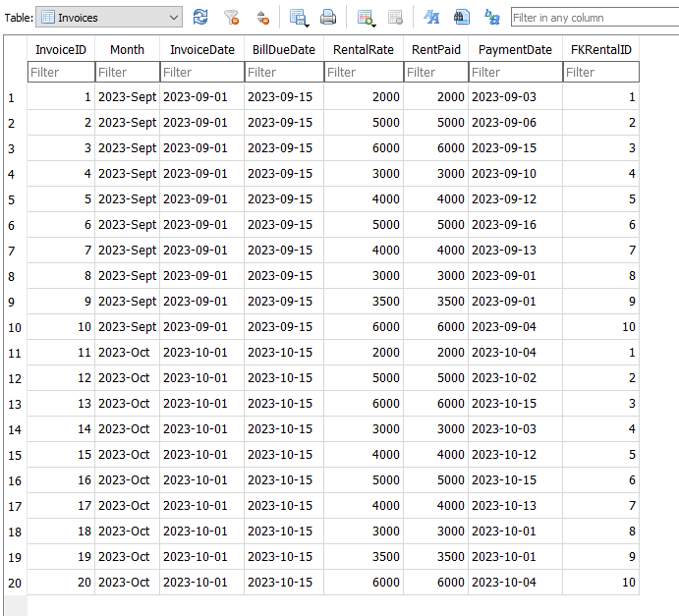Select PaymentDate cell 2023-09-03
679x616 pixels.
[515, 97]
